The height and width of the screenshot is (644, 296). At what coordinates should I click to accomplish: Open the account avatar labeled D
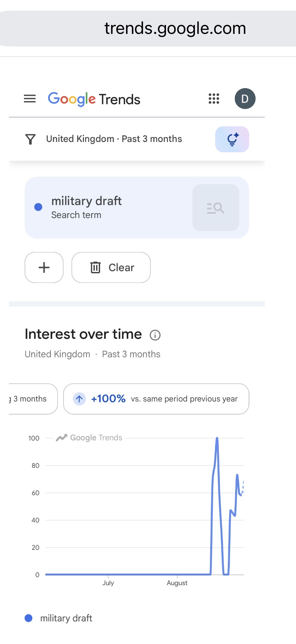coord(245,99)
